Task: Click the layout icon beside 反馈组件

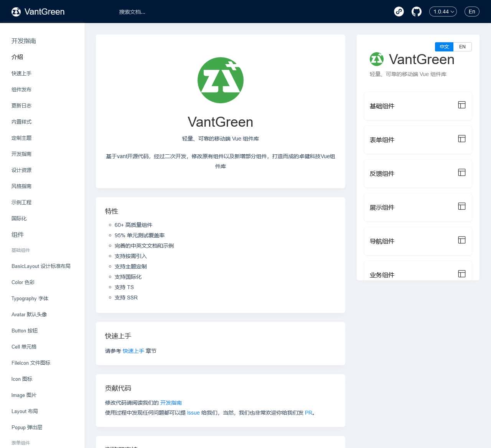Action: 462,172
